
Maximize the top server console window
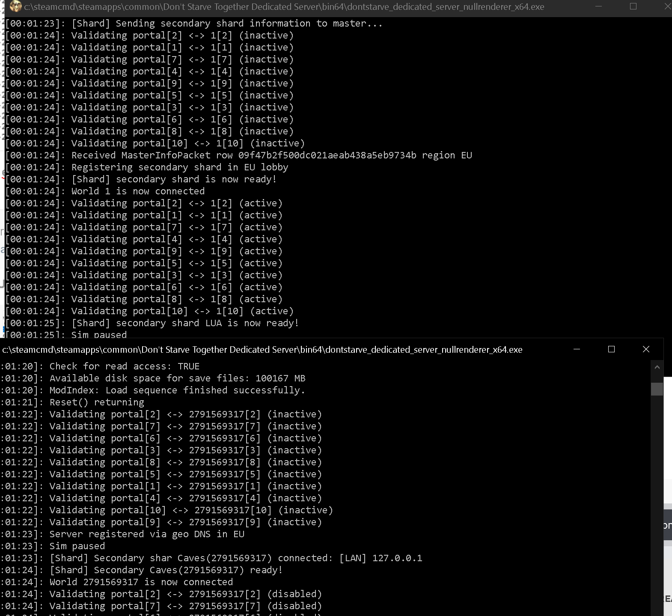633,6
